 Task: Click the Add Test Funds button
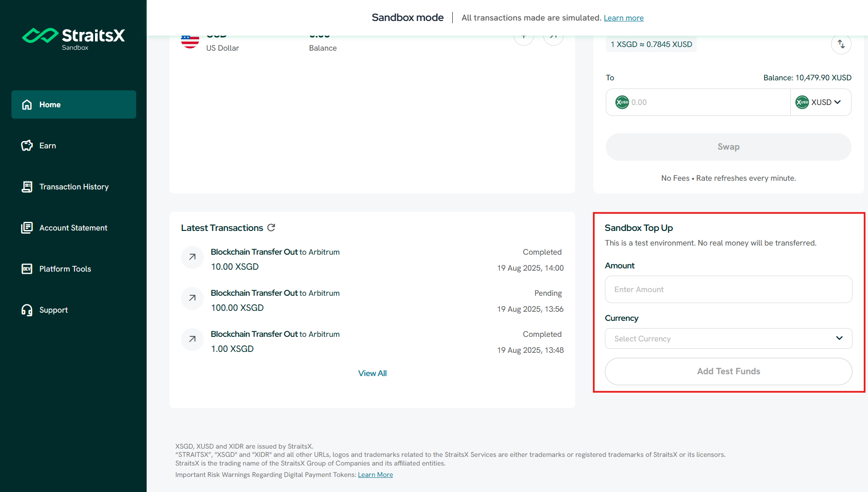tap(728, 372)
